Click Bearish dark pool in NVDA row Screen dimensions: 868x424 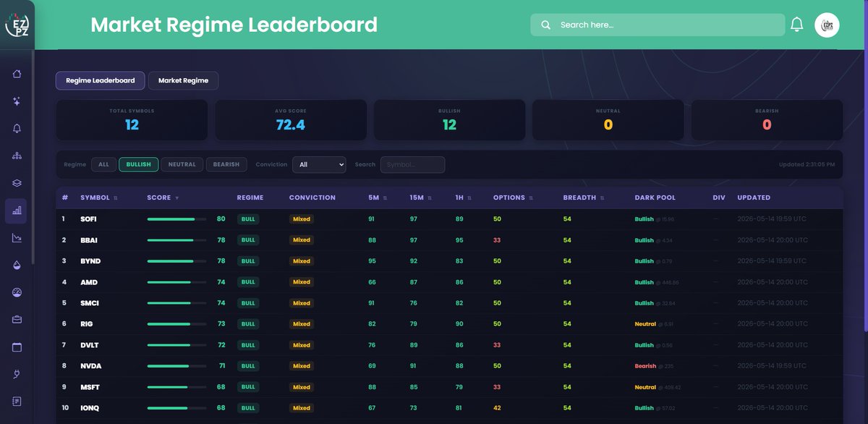(x=645, y=366)
